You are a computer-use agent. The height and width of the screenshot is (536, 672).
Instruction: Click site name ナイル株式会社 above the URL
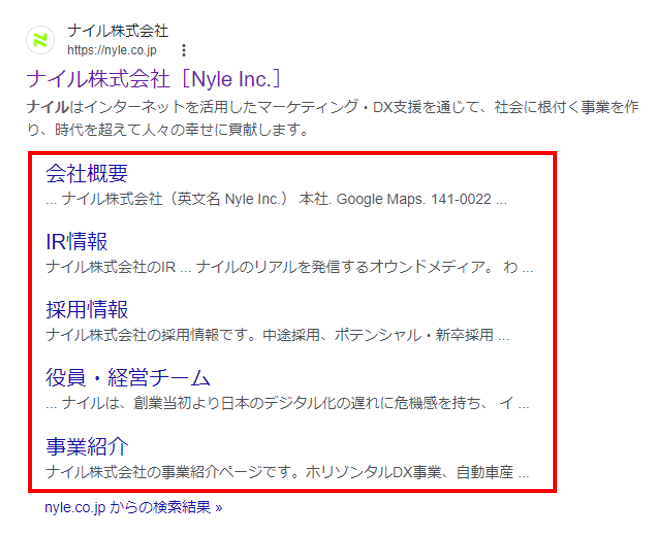117,31
